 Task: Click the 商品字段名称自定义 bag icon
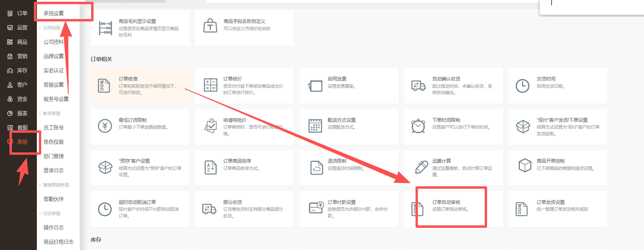210,26
